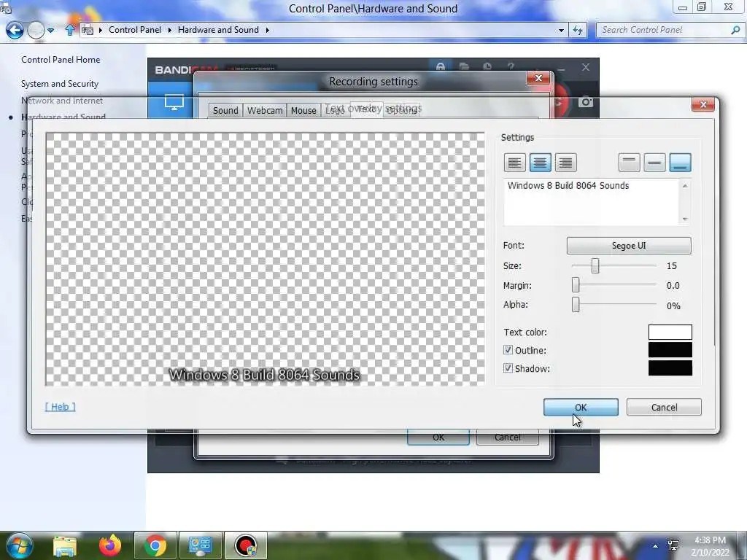This screenshot has height=560, width=747.
Task: Expand arrow after Control Panel breadcrumb
Action: coord(169,30)
